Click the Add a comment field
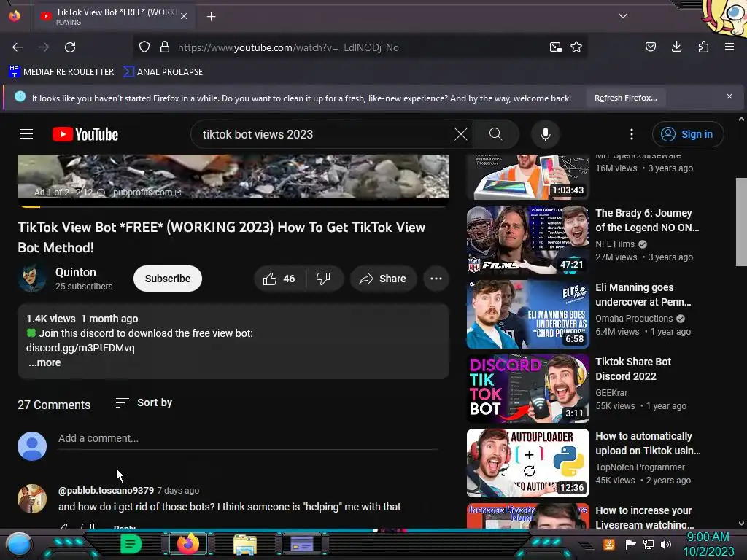The height and width of the screenshot is (560, 747). (x=248, y=438)
